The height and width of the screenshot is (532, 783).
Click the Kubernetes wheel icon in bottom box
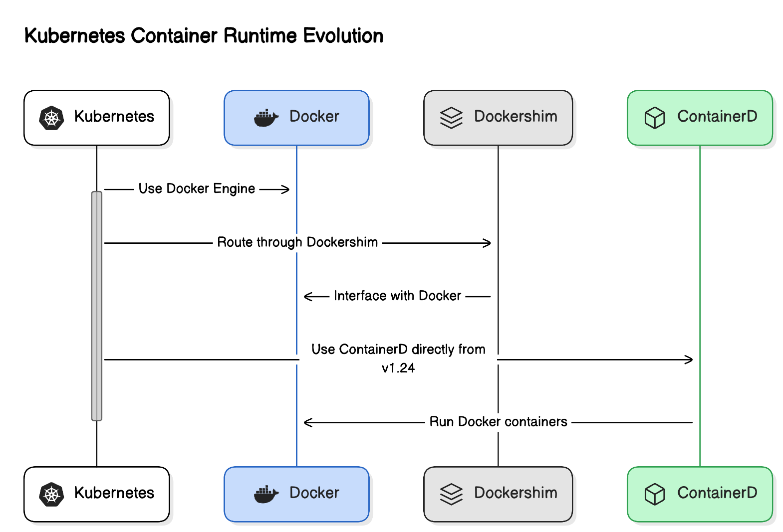pos(51,495)
